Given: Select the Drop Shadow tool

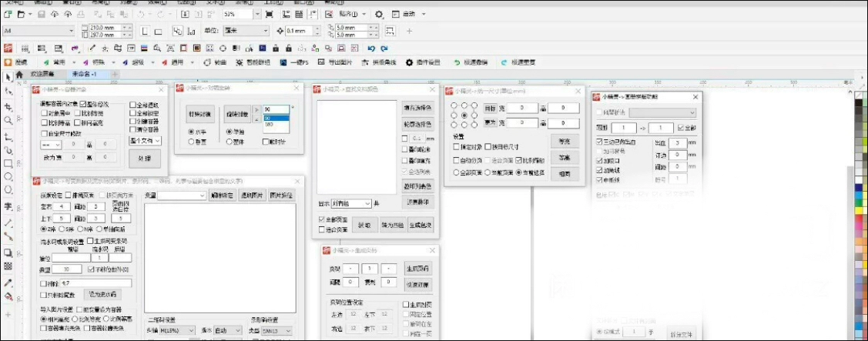Looking at the screenshot, I should (8, 253).
